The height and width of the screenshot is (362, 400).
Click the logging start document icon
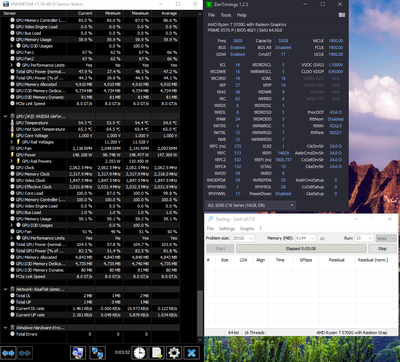[x=157, y=353]
